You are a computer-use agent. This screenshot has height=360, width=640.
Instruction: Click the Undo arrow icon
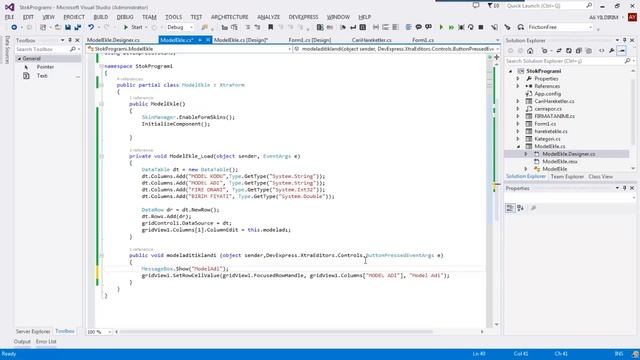point(91,27)
